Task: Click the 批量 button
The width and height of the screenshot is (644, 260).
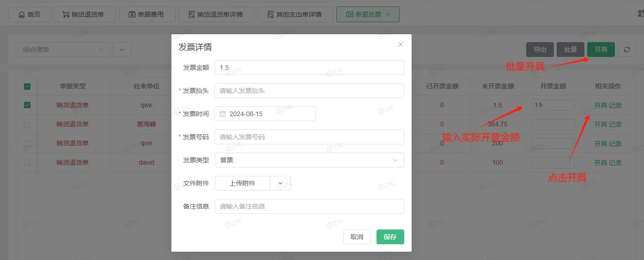Action: pyautogui.click(x=571, y=50)
